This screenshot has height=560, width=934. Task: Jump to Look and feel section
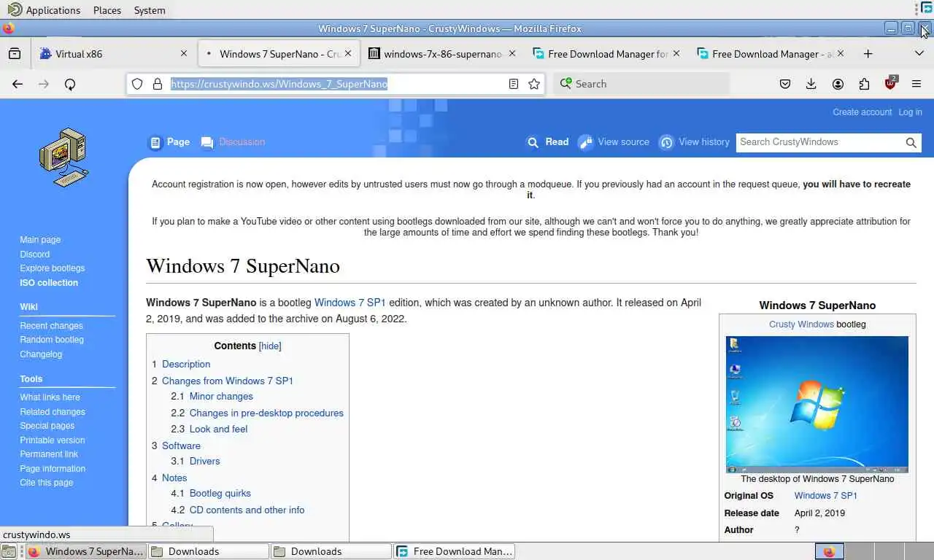(218, 429)
